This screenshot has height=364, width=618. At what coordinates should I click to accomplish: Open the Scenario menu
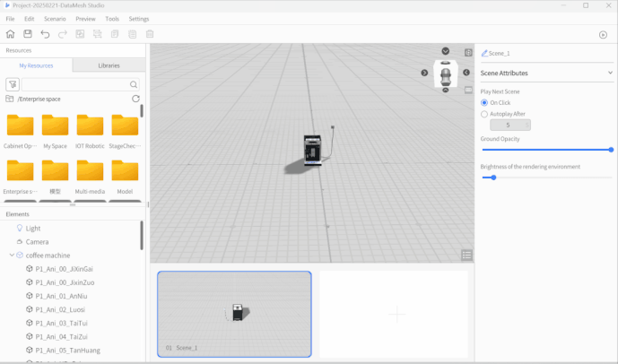[x=55, y=19]
